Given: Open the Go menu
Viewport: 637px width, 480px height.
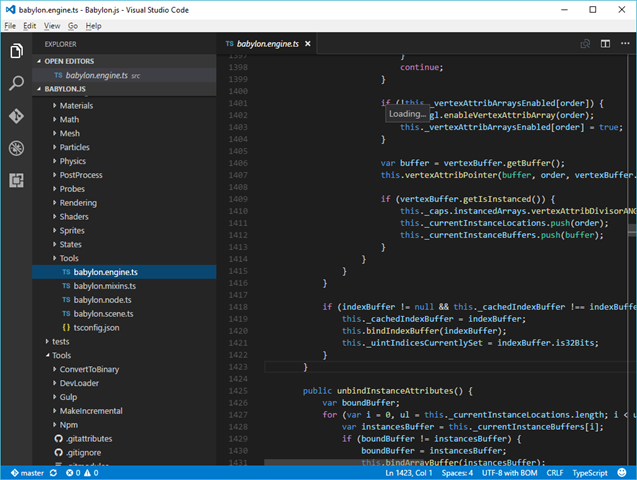Looking at the screenshot, I should (x=73, y=26).
